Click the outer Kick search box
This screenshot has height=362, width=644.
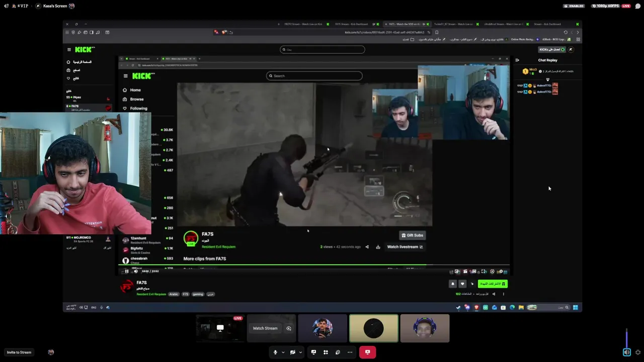(x=323, y=49)
